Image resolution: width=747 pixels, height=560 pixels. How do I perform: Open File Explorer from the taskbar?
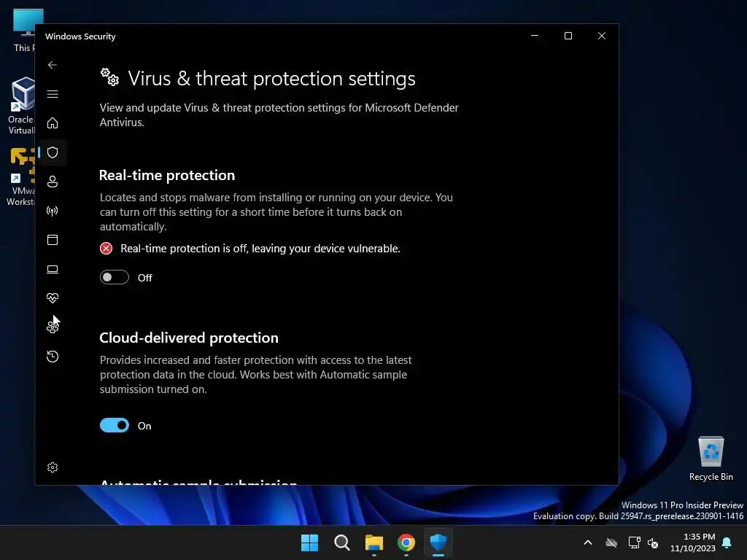click(x=374, y=542)
